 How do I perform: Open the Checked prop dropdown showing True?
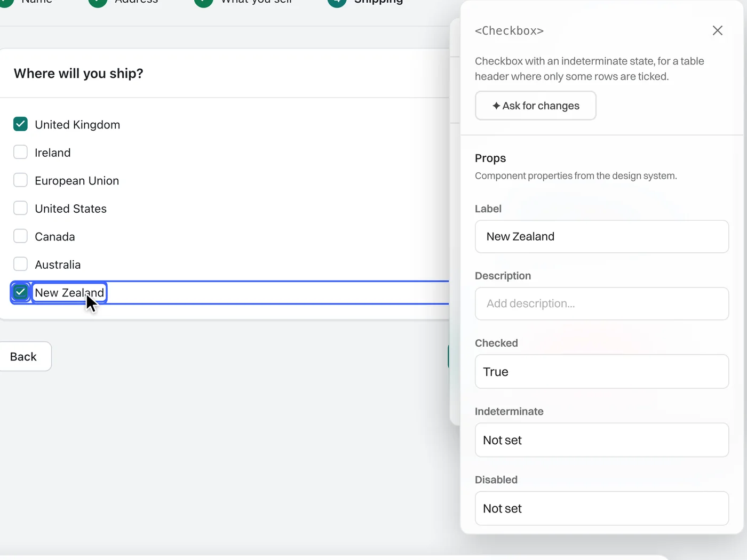coord(602,372)
